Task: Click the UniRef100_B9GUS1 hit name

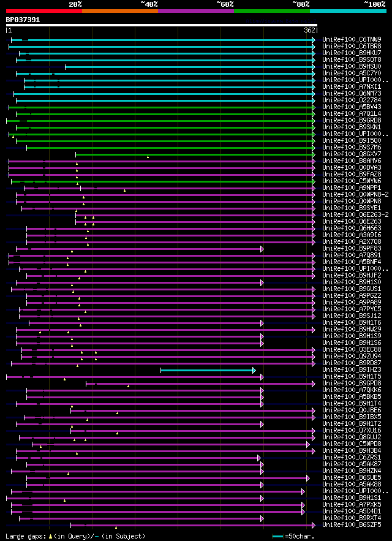Action: coord(352,289)
